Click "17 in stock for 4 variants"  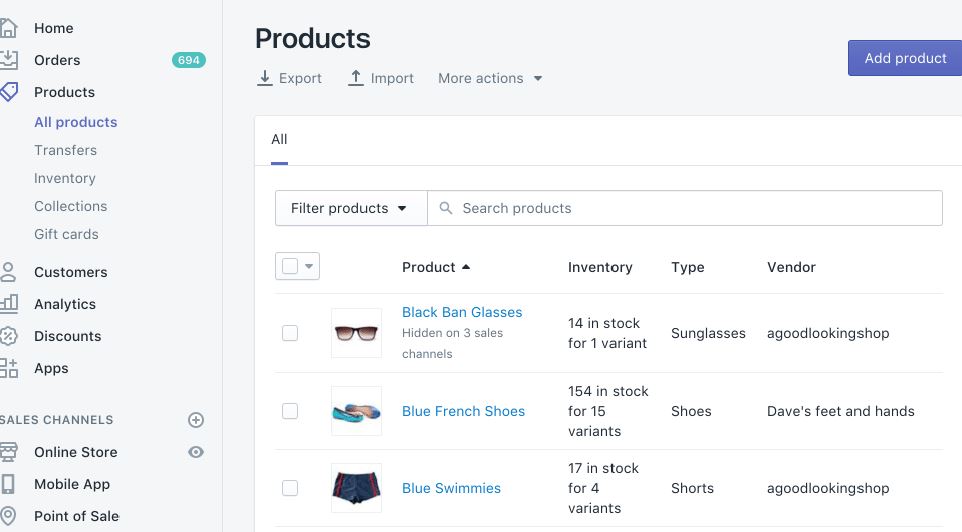(x=603, y=488)
